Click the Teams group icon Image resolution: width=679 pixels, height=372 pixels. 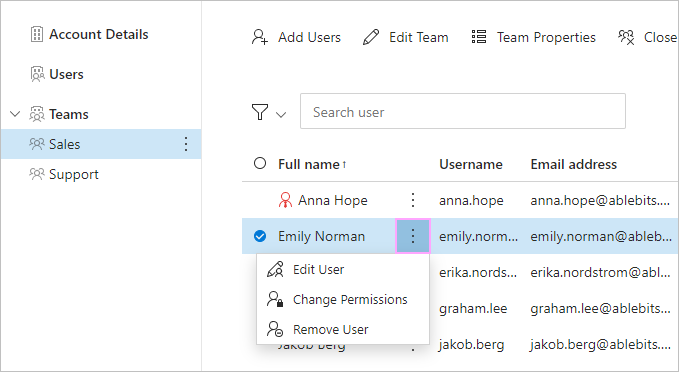coord(37,114)
